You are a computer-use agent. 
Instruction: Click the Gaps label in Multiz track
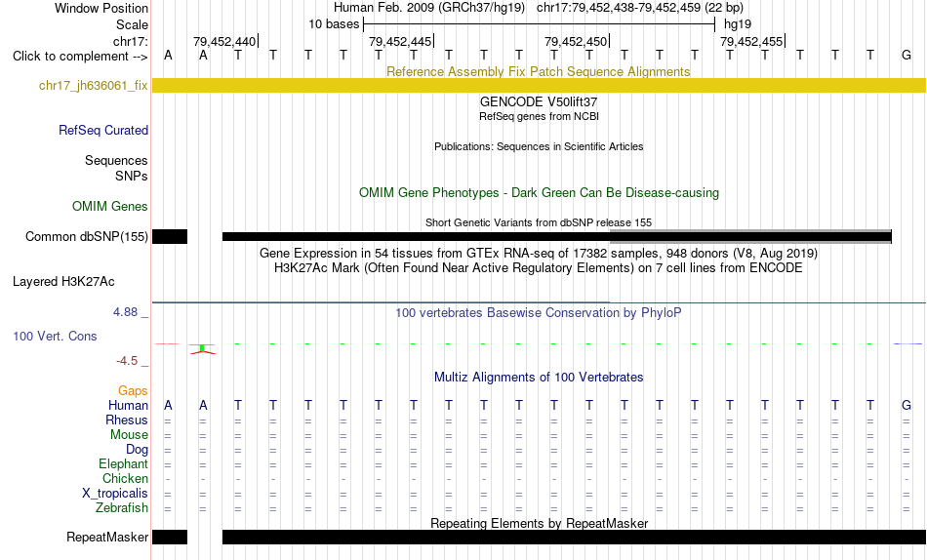133,390
